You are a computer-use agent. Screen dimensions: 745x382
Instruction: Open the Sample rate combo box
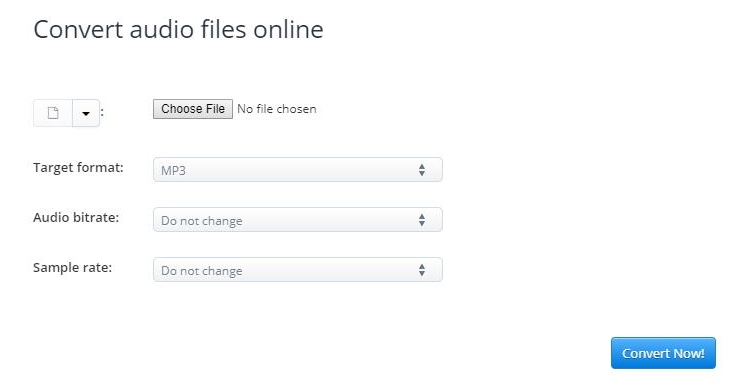(298, 269)
